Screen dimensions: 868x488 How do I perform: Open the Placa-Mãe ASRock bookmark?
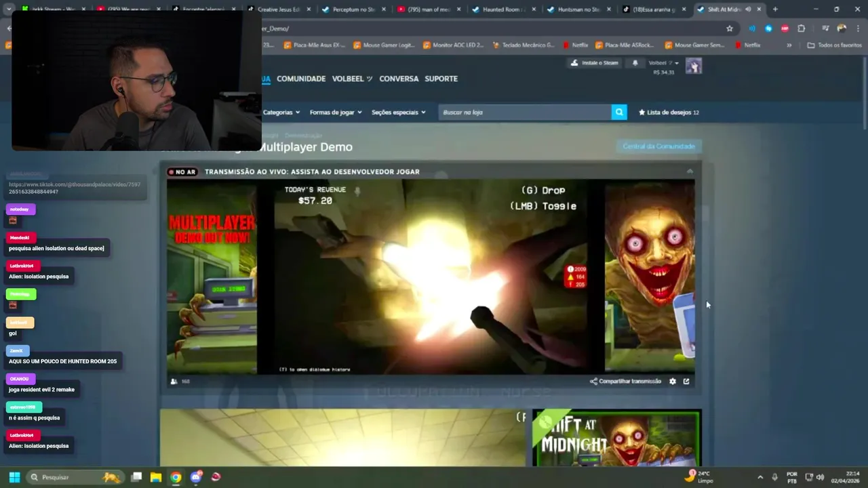(x=625, y=45)
